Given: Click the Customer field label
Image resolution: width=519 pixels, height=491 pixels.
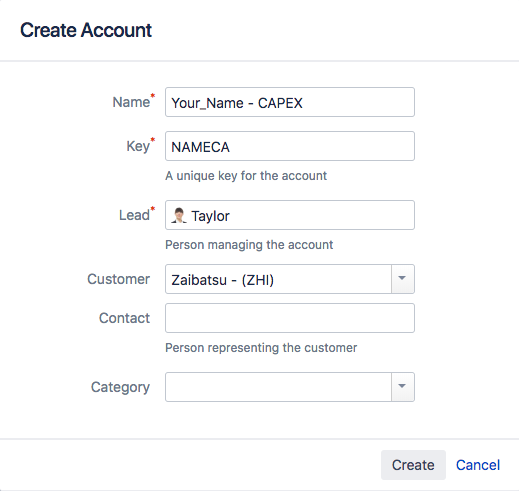Looking at the screenshot, I should coord(118,279).
